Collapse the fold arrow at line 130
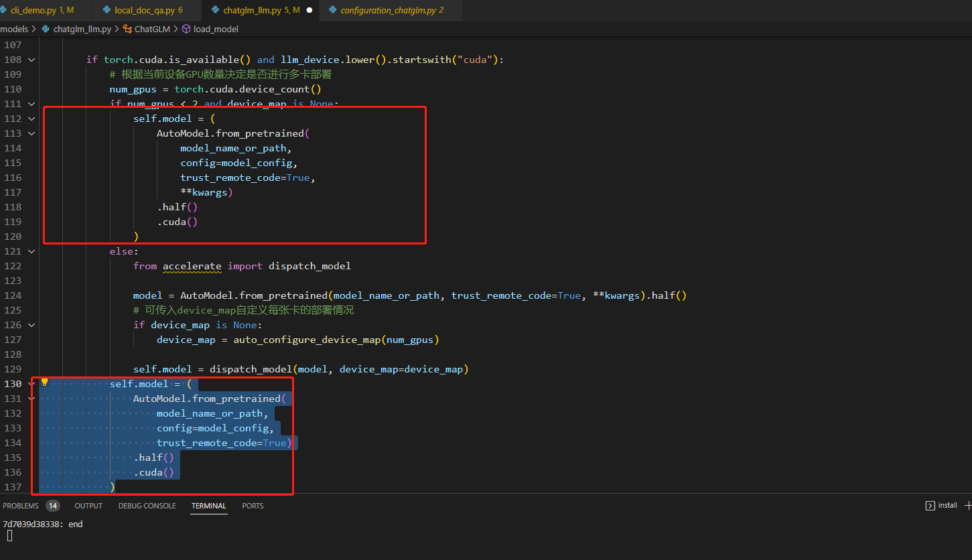972x560 pixels. point(31,384)
